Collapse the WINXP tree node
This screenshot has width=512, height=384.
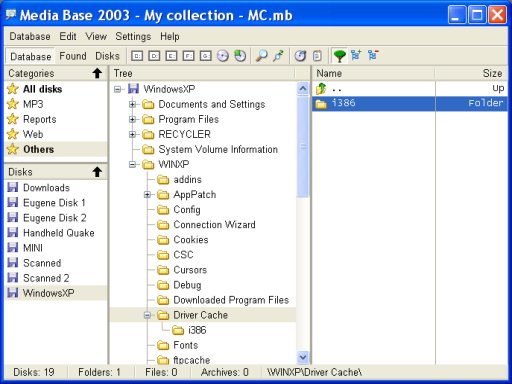[132, 164]
